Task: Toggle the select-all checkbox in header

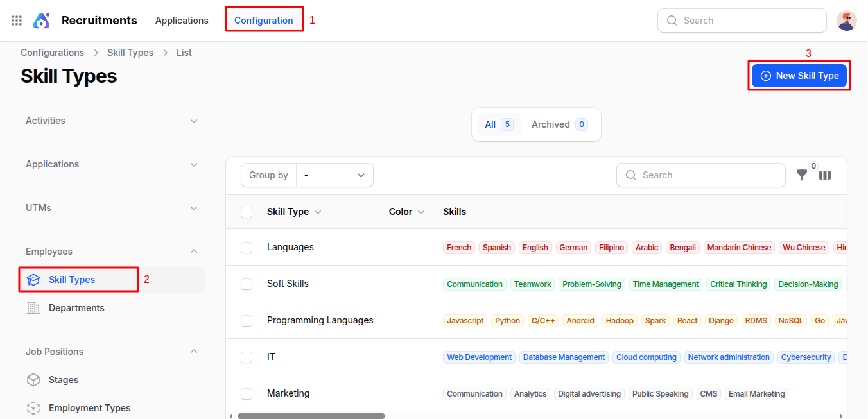Action: point(247,212)
